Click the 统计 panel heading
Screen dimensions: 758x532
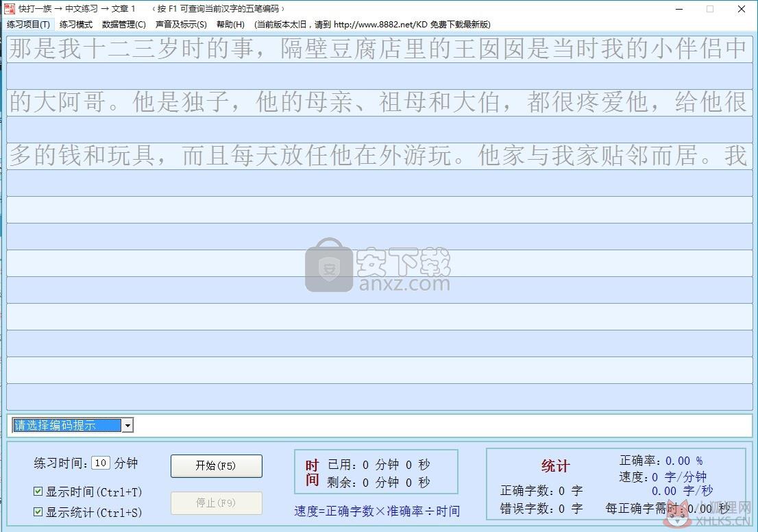pos(555,466)
